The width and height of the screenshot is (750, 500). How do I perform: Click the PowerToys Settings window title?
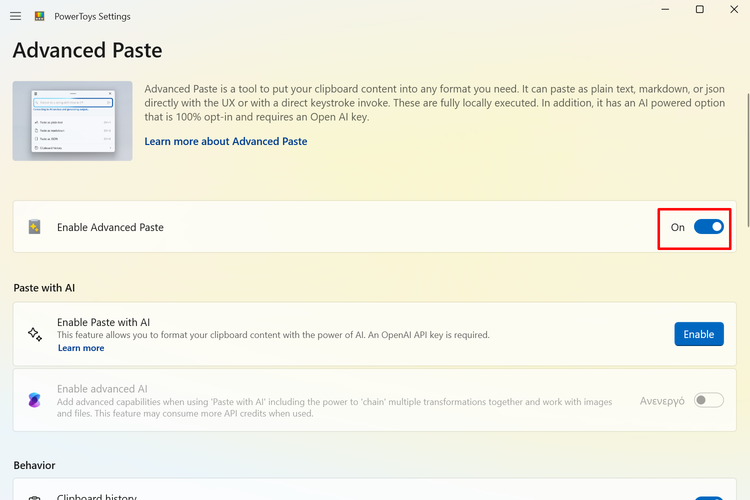pos(92,16)
